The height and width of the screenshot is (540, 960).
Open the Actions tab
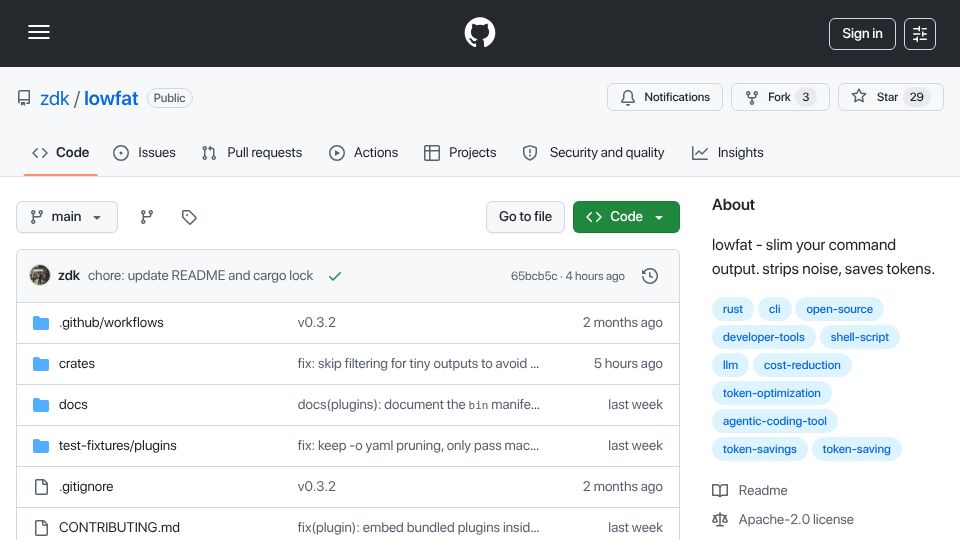[364, 152]
